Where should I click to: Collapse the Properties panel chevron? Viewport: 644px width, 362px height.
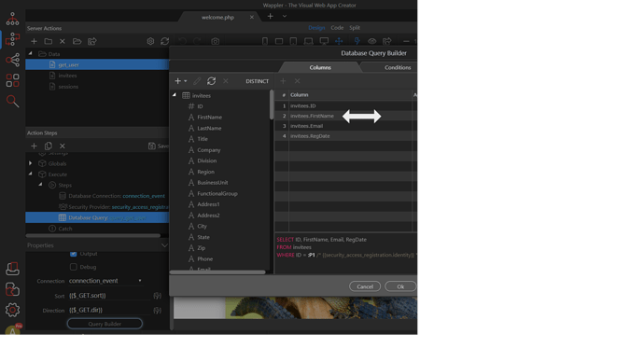tap(164, 245)
